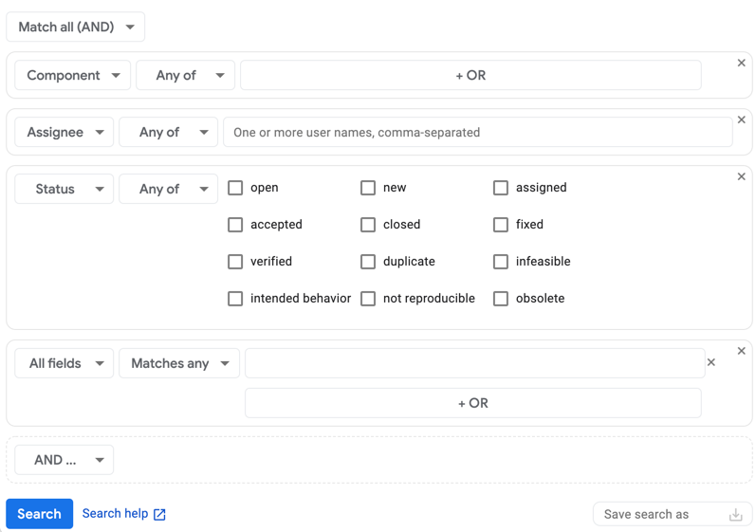Enable the 'fixed' status checkbox

click(x=501, y=225)
